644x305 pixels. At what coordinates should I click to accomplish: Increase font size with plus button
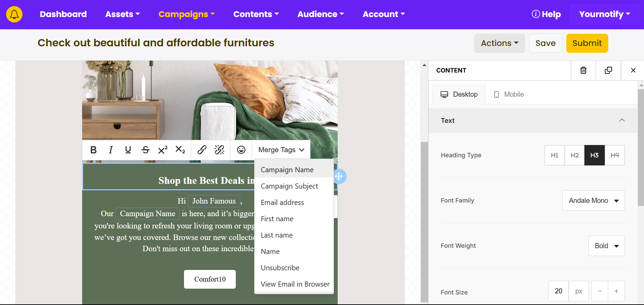coord(616,291)
